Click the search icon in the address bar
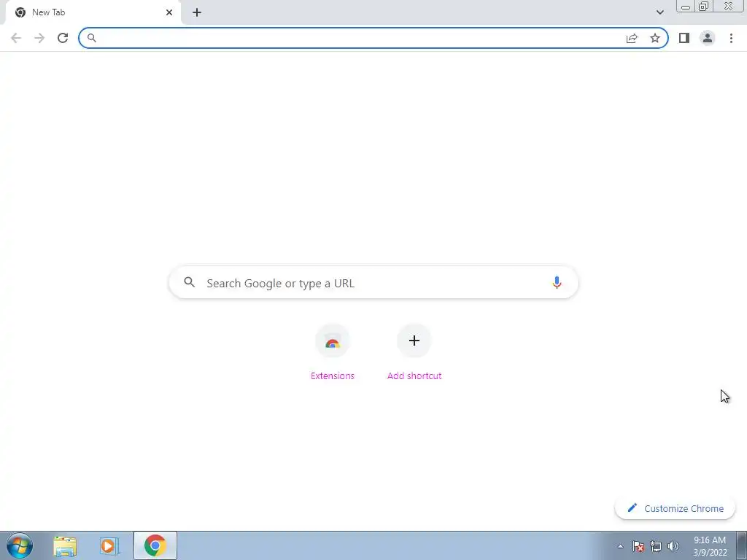The width and height of the screenshot is (747, 560). 92,38
